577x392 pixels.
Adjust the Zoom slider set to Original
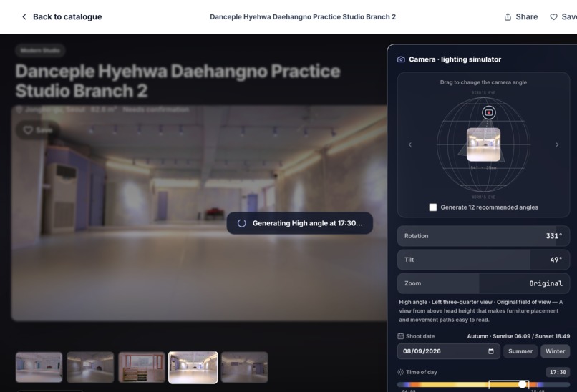(x=483, y=283)
